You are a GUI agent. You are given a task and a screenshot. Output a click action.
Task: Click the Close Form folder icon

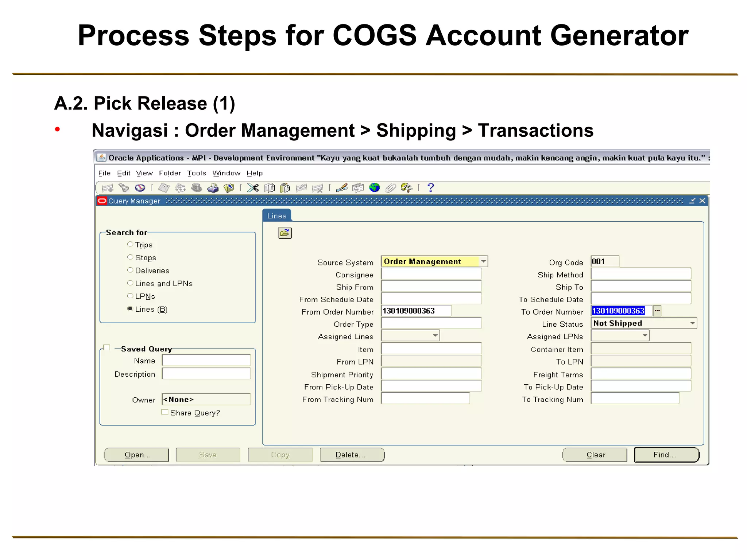pos(229,188)
